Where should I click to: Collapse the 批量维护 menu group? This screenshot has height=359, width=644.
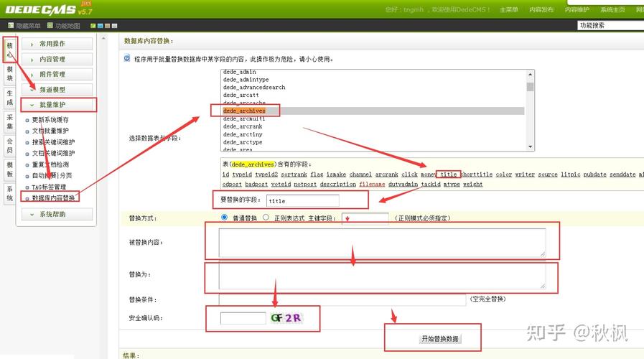point(57,105)
